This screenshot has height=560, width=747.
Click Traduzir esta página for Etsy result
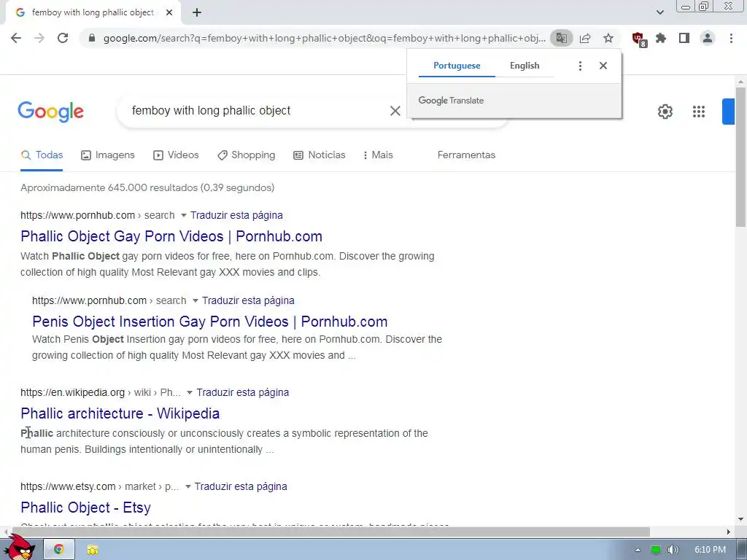(x=241, y=486)
